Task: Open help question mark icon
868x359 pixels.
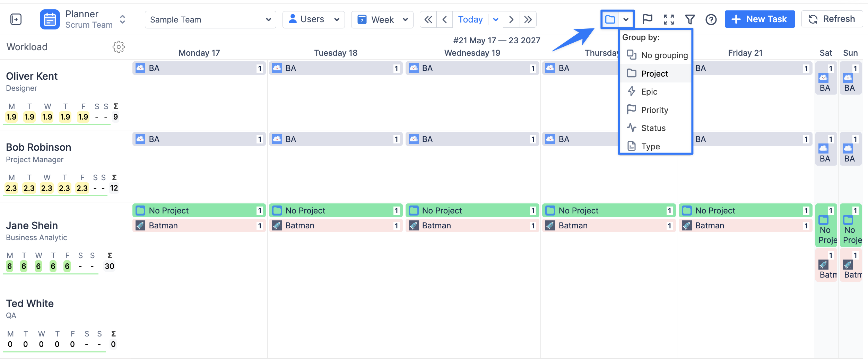Action: tap(711, 19)
